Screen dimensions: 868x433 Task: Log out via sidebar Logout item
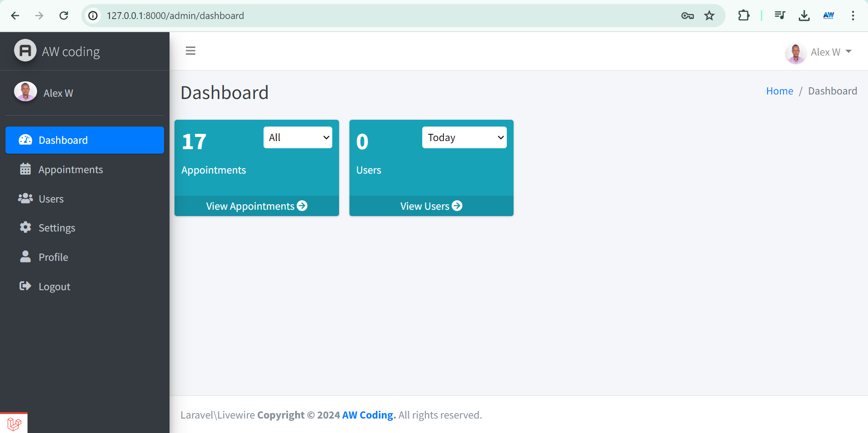pyautogui.click(x=54, y=287)
